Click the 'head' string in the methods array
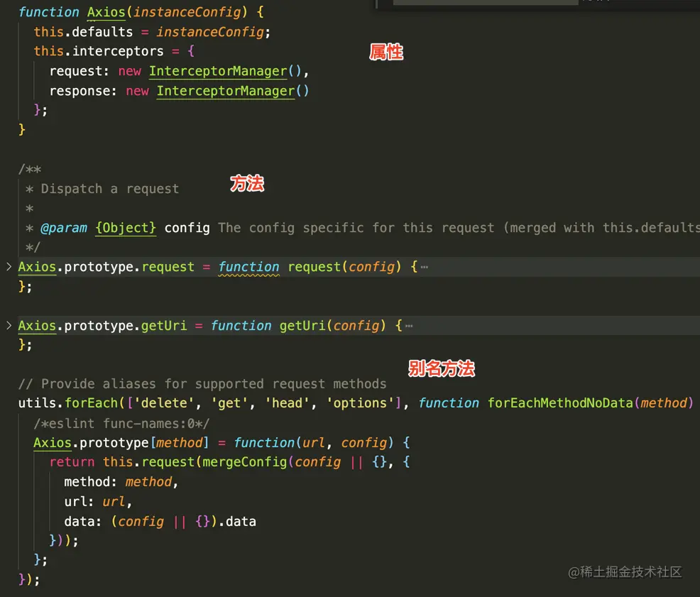 click(x=287, y=403)
